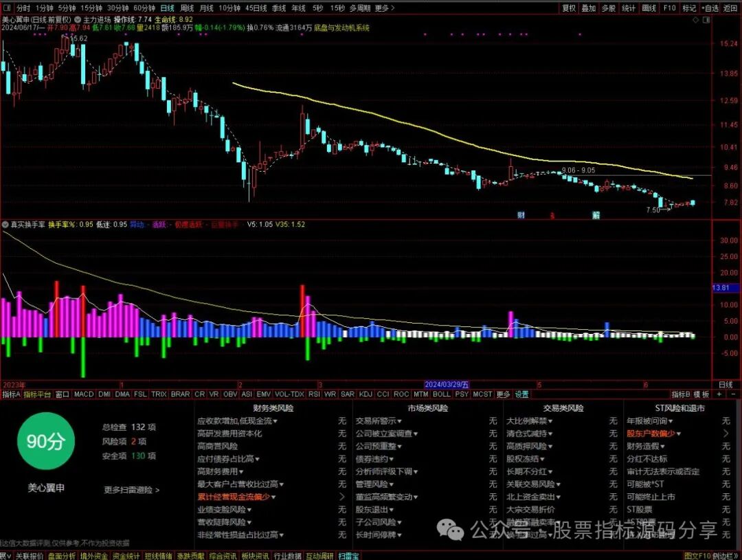
Task: Select the VOL-TDX indicator
Action: (x=289, y=394)
